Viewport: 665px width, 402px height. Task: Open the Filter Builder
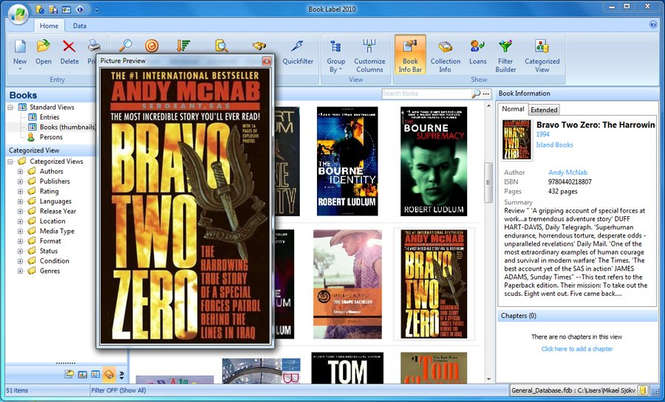[506, 56]
